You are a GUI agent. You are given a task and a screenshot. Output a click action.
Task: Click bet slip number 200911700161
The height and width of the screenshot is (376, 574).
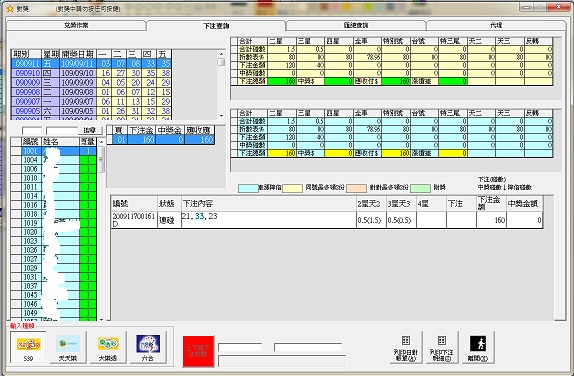click(x=134, y=220)
